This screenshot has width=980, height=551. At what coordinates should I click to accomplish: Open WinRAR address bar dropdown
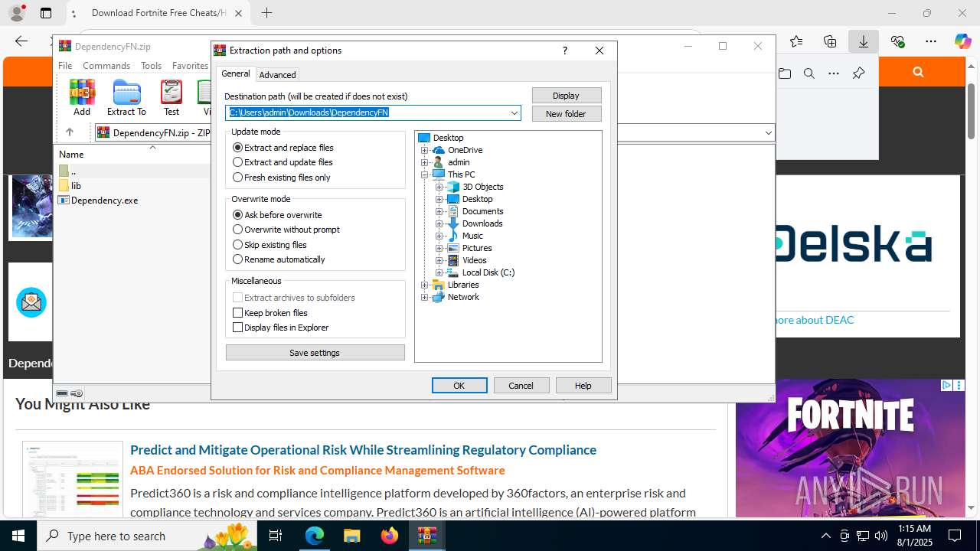(768, 133)
